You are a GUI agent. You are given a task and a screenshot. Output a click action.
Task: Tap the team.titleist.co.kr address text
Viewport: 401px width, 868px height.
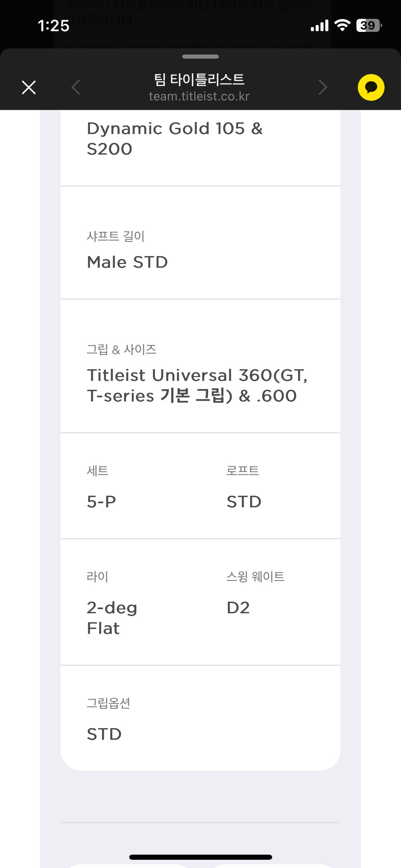tap(199, 96)
